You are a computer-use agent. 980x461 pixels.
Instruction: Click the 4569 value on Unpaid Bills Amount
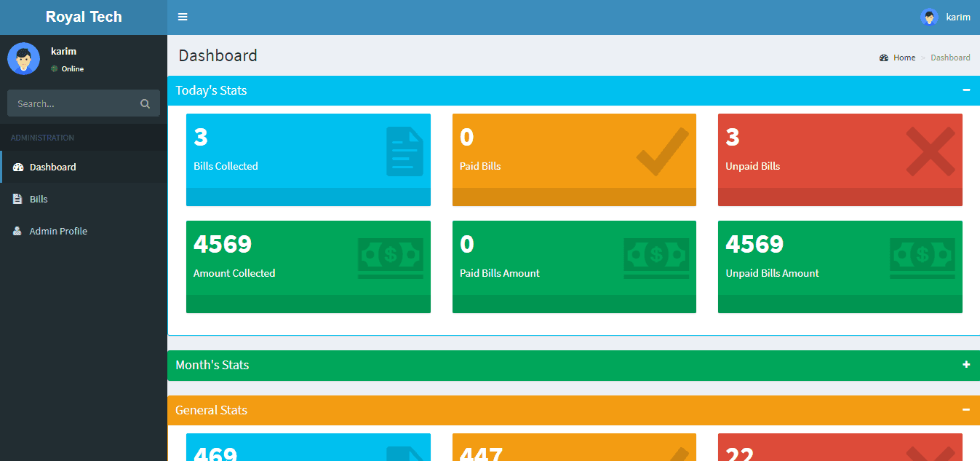click(x=754, y=244)
